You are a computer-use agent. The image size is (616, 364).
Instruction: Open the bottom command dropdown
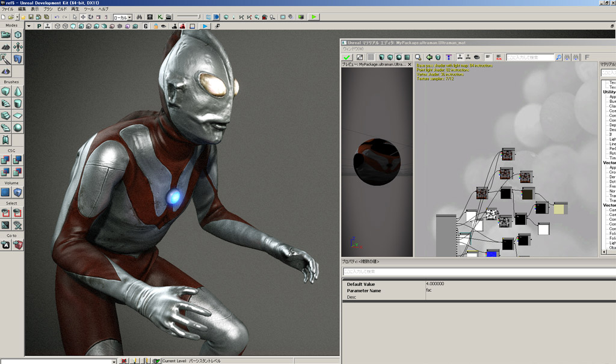click(114, 361)
